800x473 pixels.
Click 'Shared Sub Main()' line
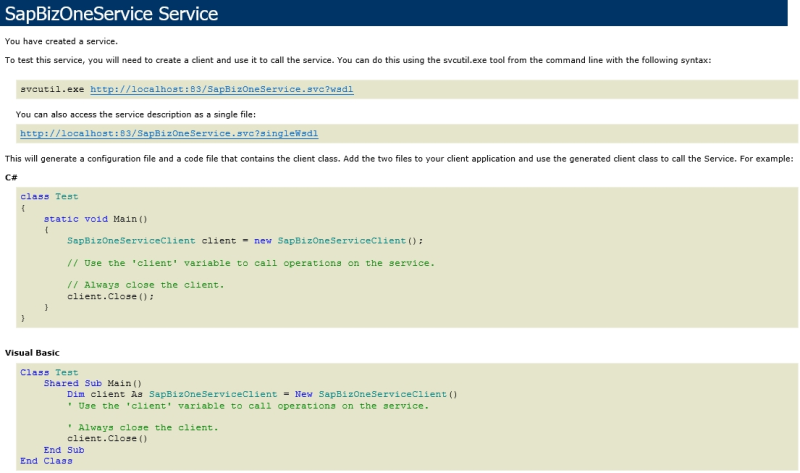92,383
